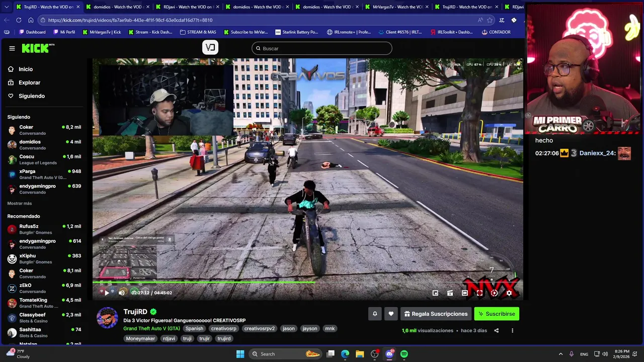Screen dimensions: 644x362
Task: Open the browser tab actions chevron menu
Action: point(7,7)
